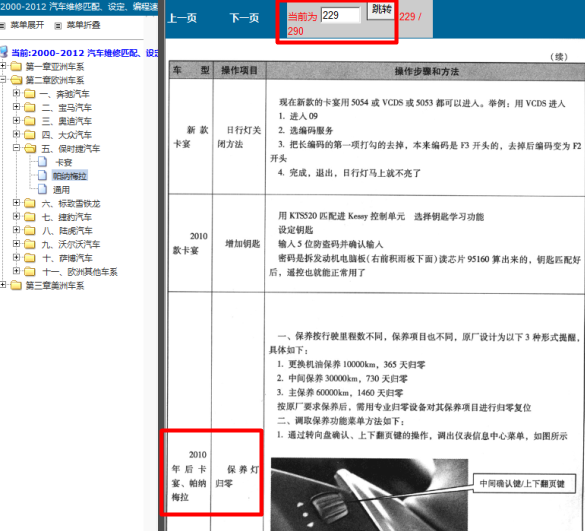This screenshot has width=585, height=531.
Task: Expand 二、宝马汽车 node
Action: (x=16, y=107)
